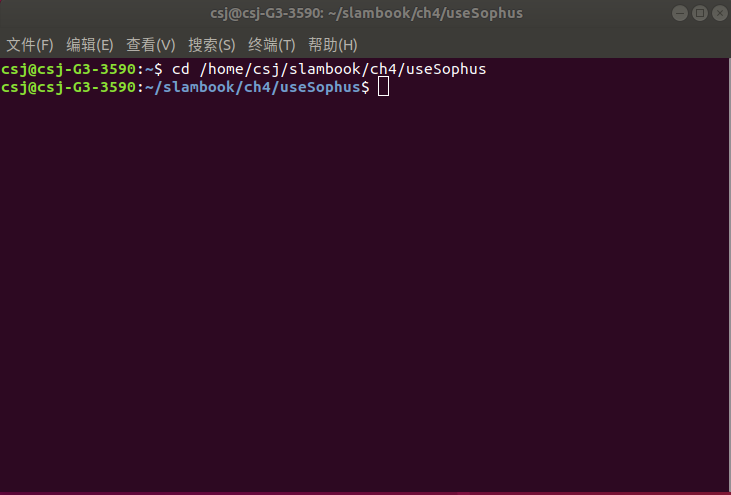Open the 查看(V) menu
The width and height of the screenshot is (731, 495).
pyautogui.click(x=151, y=45)
